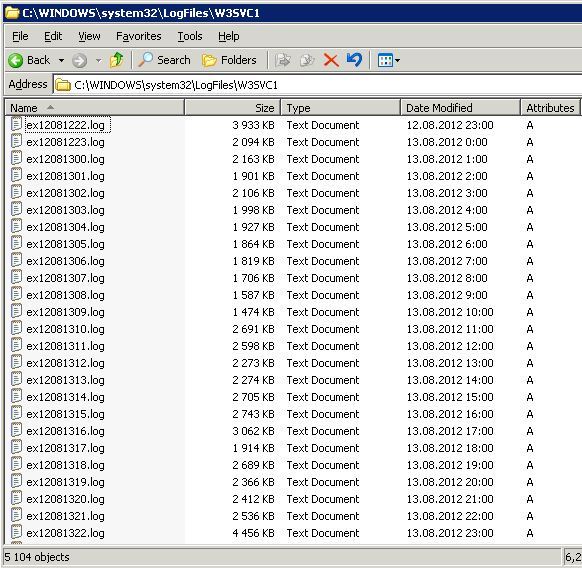Open the Help menu
Image resolution: width=582 pixels, height=568 pixels.
(228, 36)
